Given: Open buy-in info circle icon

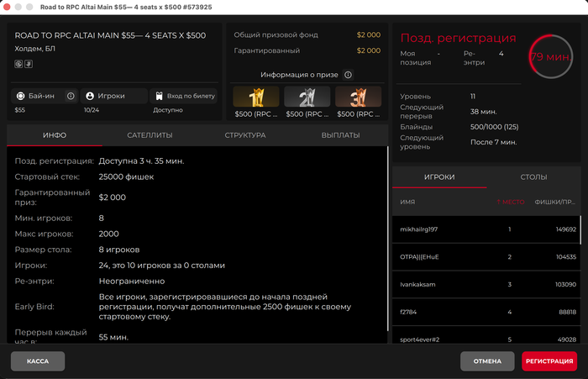Looking at the screenshot, I should pos(71,96).
